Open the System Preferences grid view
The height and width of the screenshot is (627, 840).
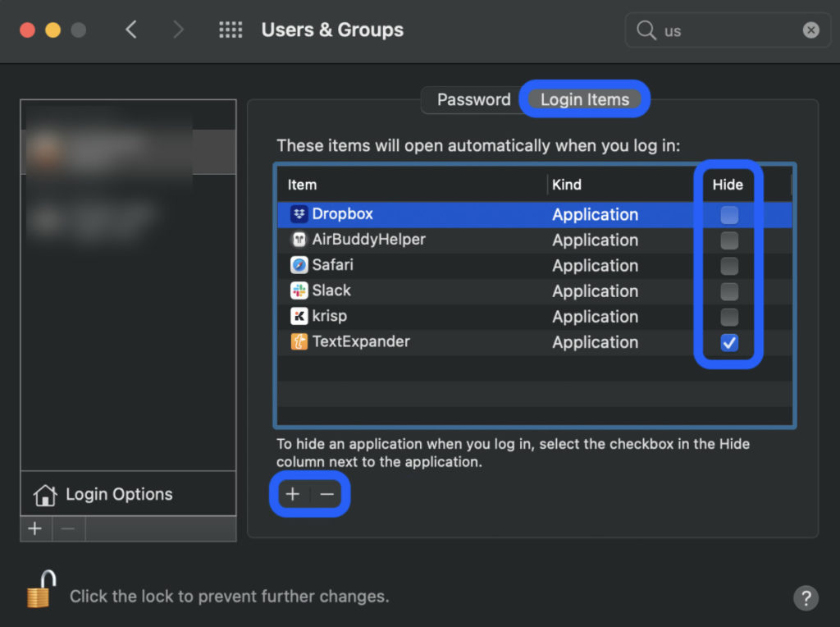(x=231, y=30)
